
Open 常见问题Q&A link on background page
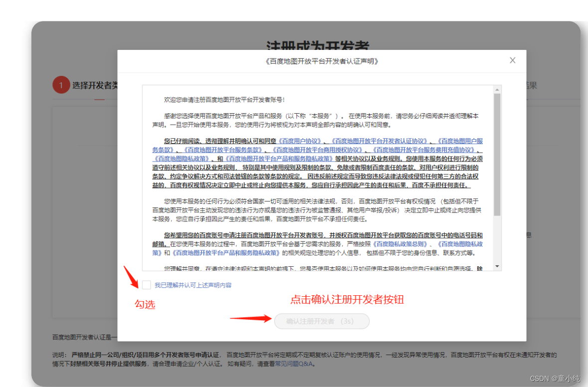294,364
